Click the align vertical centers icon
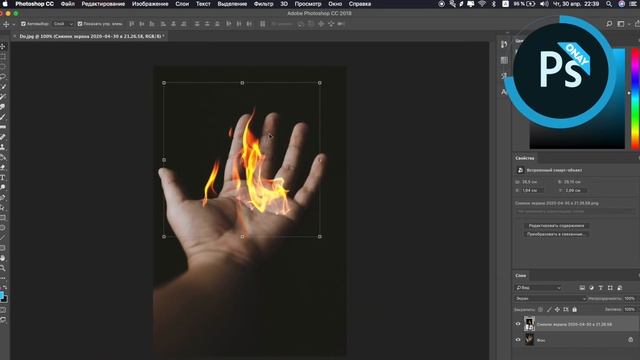This screenshot has height=360, width=640. click(142, 24)
